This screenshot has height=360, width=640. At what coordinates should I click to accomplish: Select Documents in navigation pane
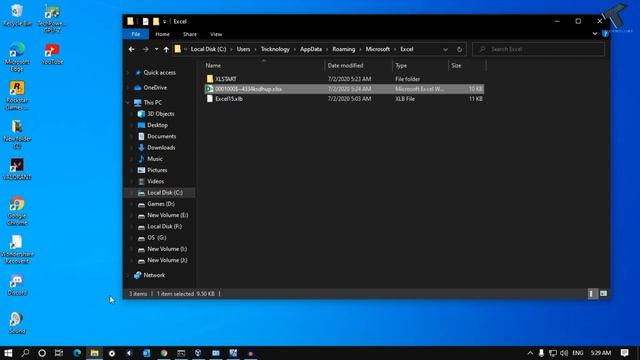161,136
